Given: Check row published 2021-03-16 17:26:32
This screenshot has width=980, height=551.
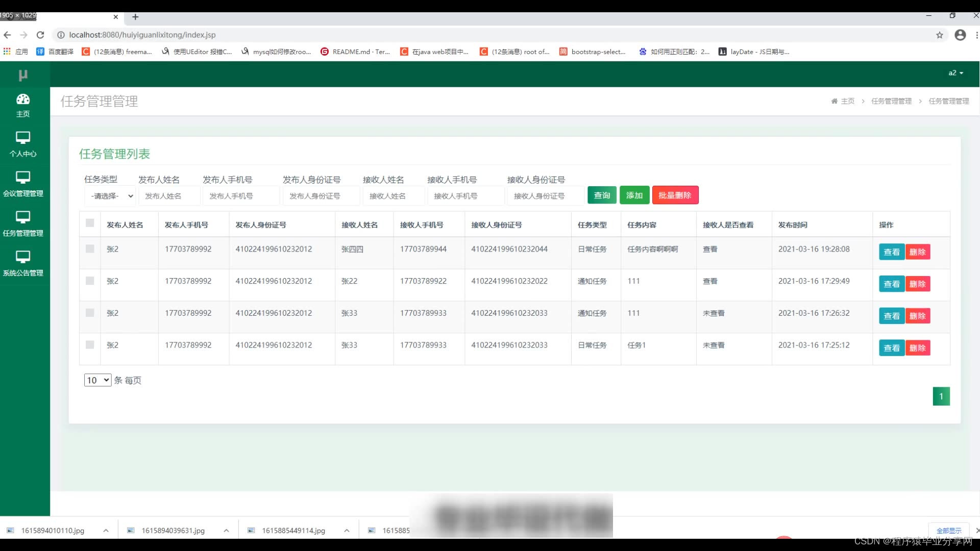Looking at the screenshot, I should coord(90,313).
